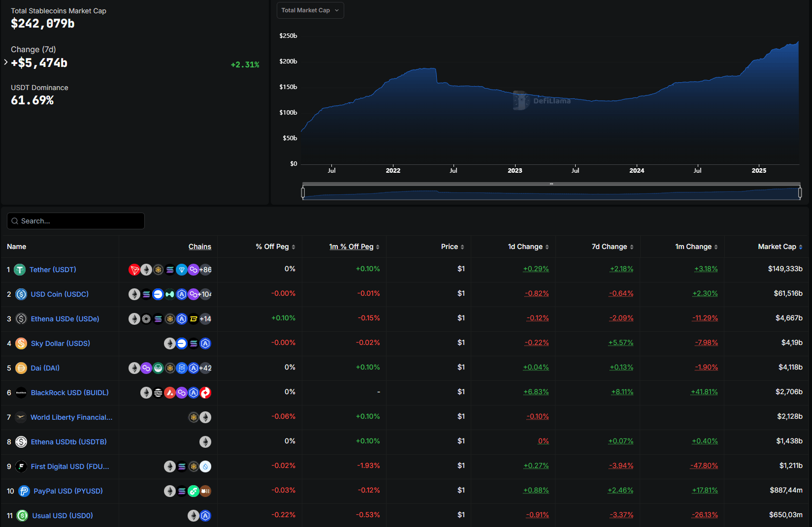Open the Total Market Cap dropdown
This screenshot has height=527, width=812.
coord(310,10)
